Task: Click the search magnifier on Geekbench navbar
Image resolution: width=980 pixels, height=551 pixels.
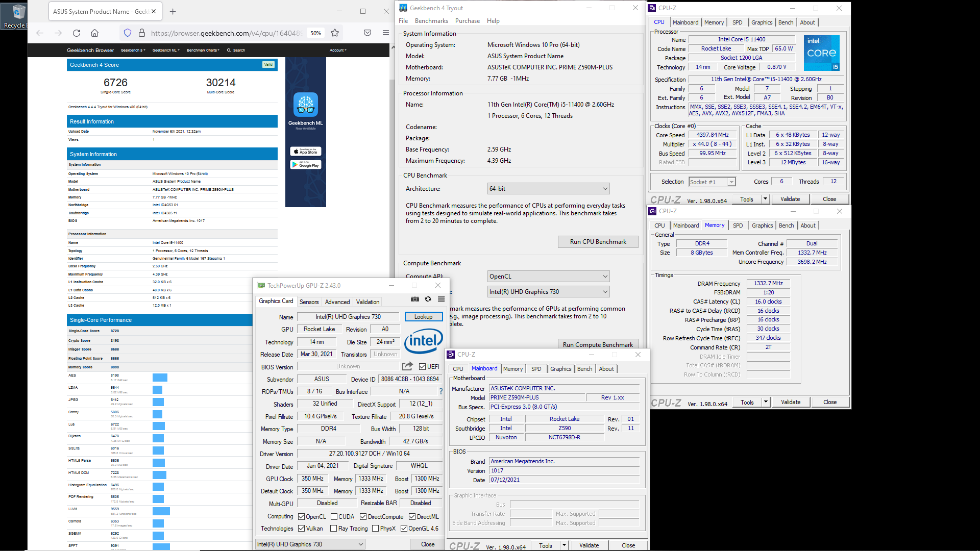Action: (x=229, y=51)
